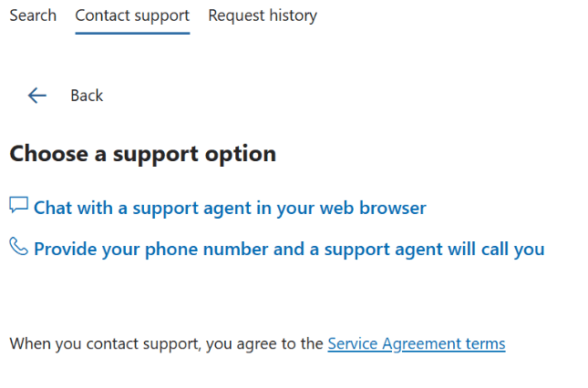Open the Service Agreement terms link
Image resolution: width=588 pixels, height=388 pixels.
click(416, 344)
